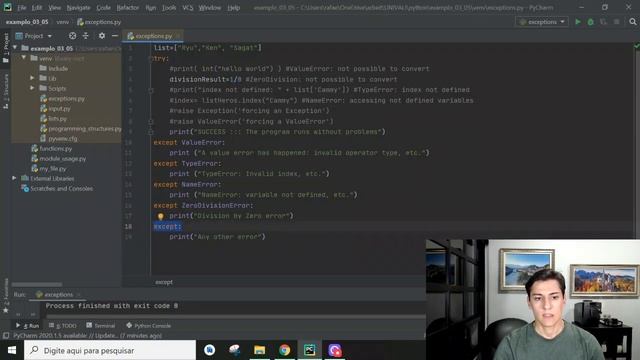This screenshot has width=640, height=360.
Task: Open the File menu
Action: (x=22, y=8)
